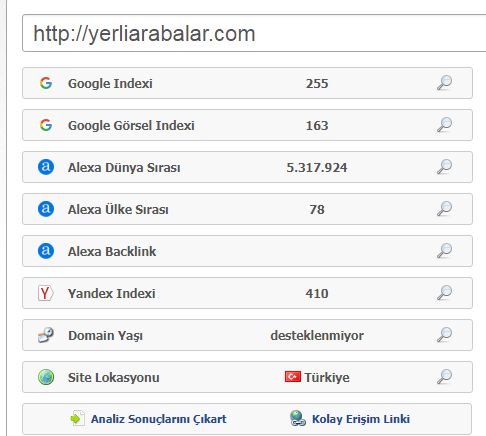
Task: Select the Alexa Ülke Sırası label
Action: tap(118, 210)
